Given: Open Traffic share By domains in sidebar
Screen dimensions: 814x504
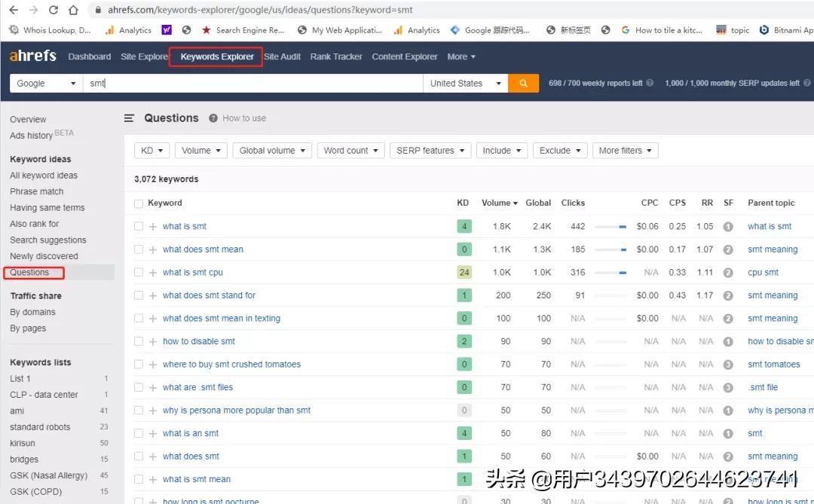Looking at the screenshot, I should (32, 312).
